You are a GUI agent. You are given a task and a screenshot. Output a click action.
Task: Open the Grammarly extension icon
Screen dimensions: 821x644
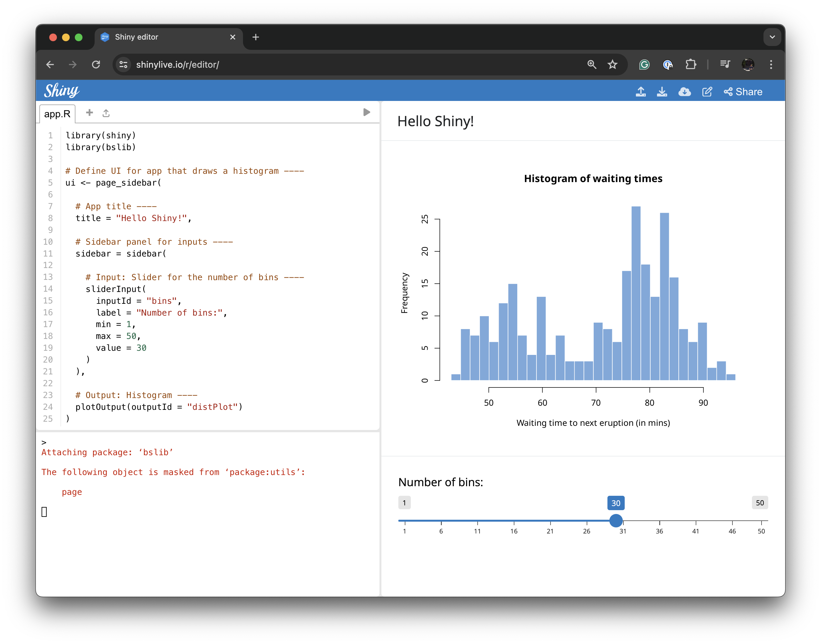[x=644, y=65]
